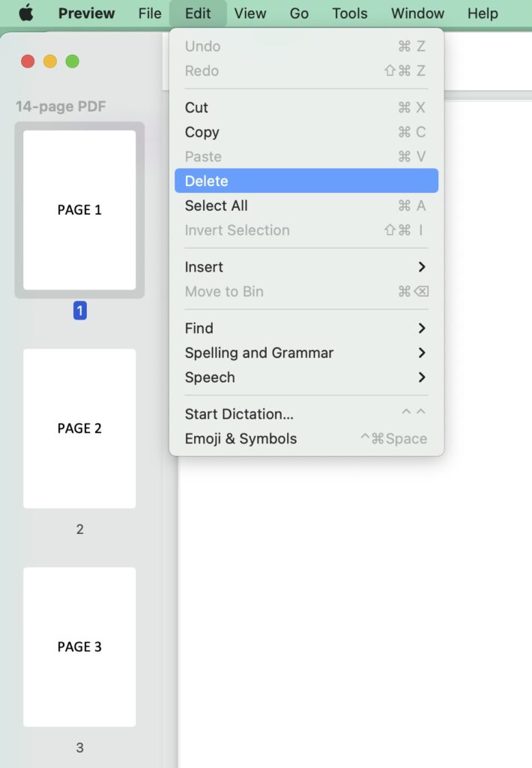
Task: Open the Tools menu
Action: [x=349, y=13]
